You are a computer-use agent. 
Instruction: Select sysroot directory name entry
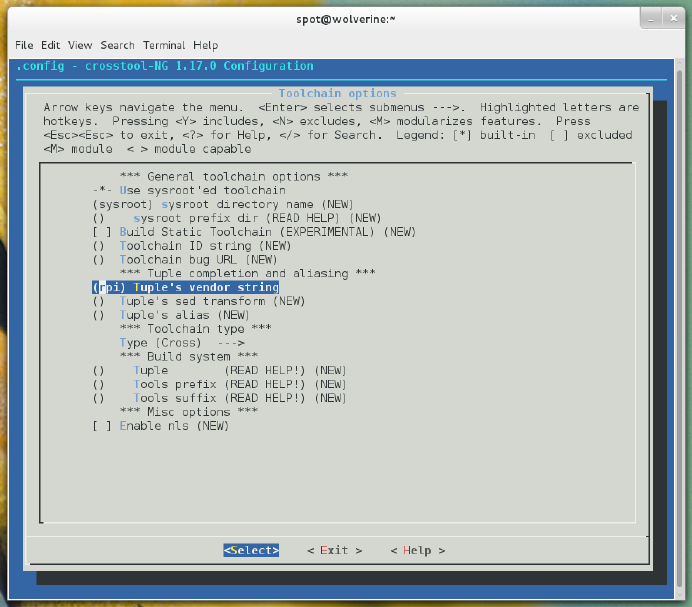coord(223,204)
